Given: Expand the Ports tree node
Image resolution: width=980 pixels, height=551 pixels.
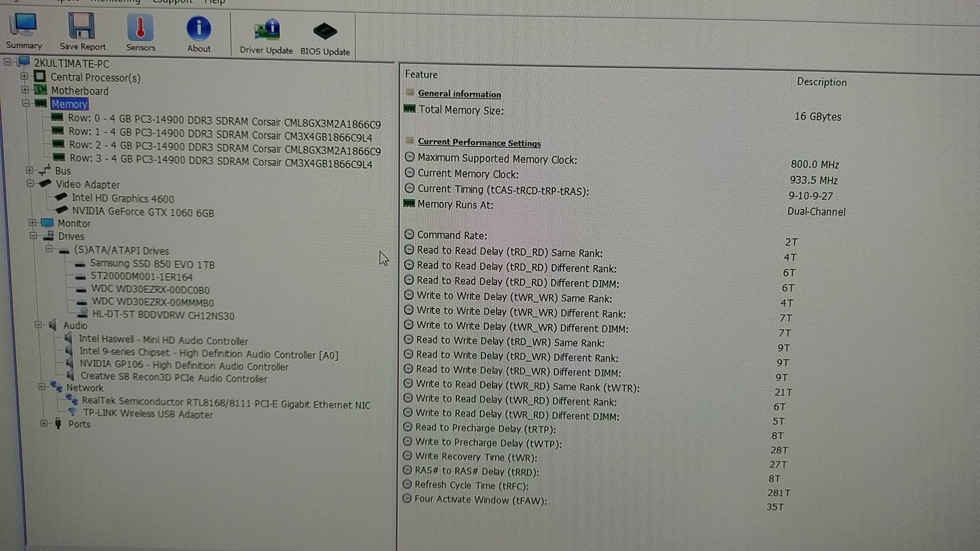Looking at the screenshot, I should point(44,423).
